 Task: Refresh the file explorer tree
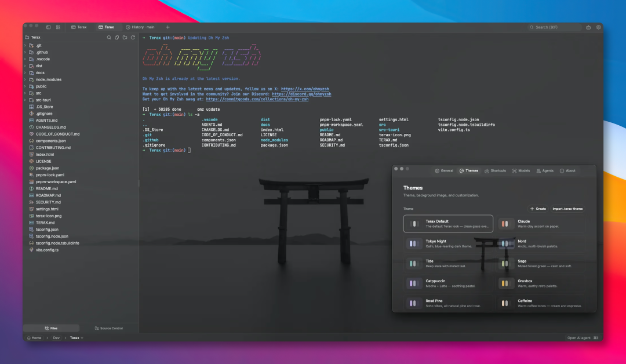(x=133, y=37)
